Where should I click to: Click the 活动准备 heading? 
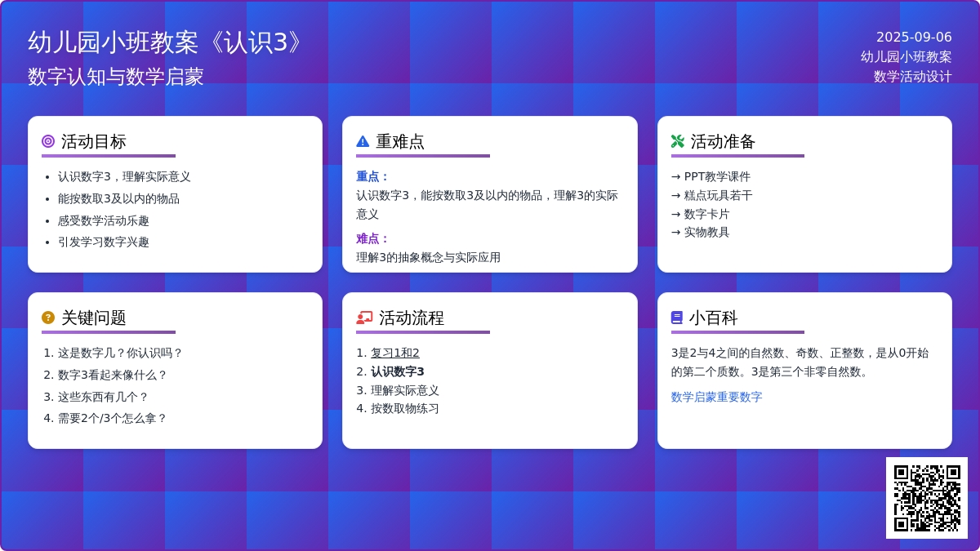pyautogui.click(x=724, y=141)
